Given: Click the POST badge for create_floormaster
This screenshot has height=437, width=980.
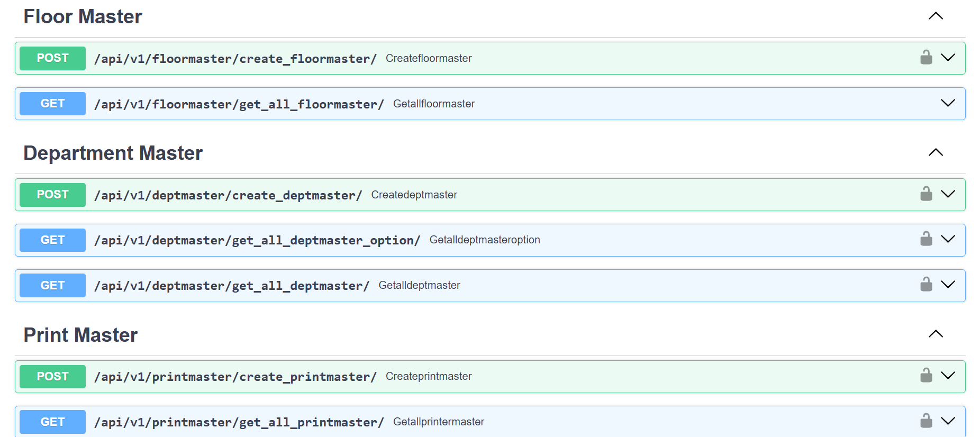Looking at the screenshot, I should (x=52, y=58).
